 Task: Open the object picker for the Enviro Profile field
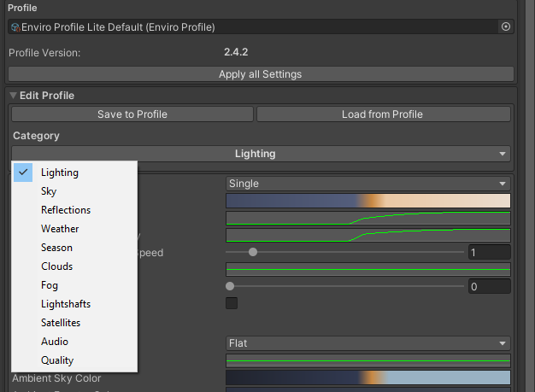(506, 26)
